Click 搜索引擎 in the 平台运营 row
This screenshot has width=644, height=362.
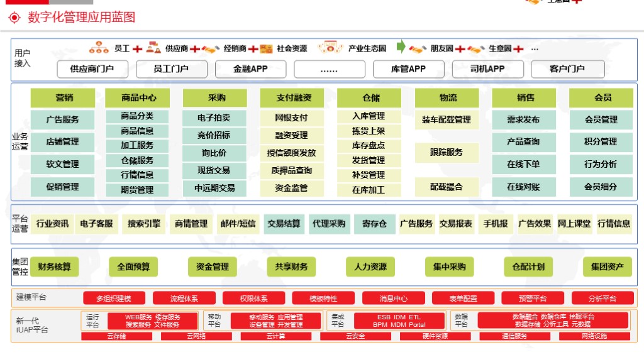(x=144, y=224)
